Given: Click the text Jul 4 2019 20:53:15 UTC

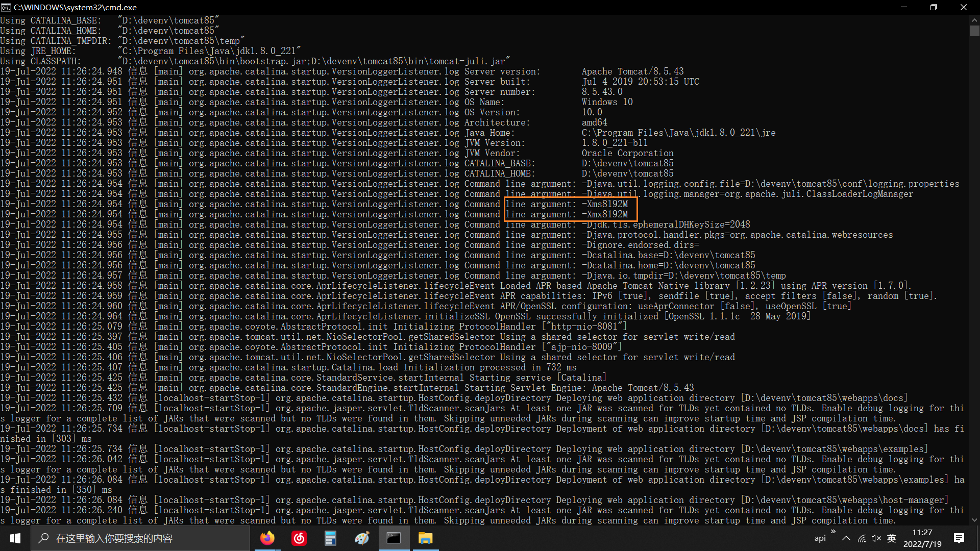Looking at the screenshot, I should tap(641, 82).
